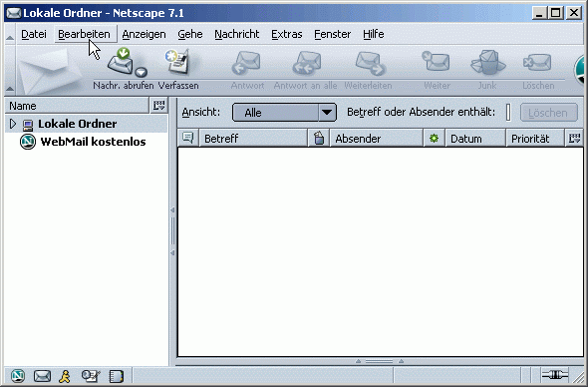Image resolution: width=588 pixels, height=387 pixels.
Task: Open the Verfassen compose icon
Action: click(177, 62)
